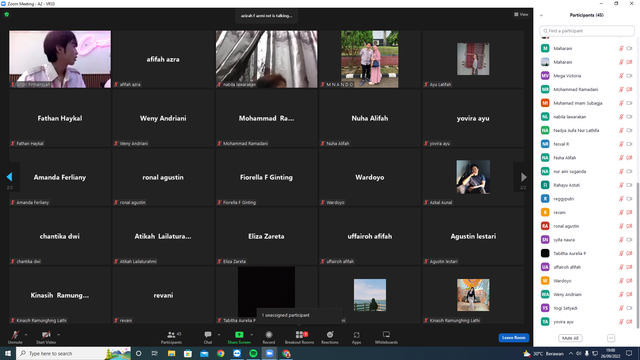This screenshot has width=640, height=360.
Task: Open Whiteboards
Action: tap(386, 337)
